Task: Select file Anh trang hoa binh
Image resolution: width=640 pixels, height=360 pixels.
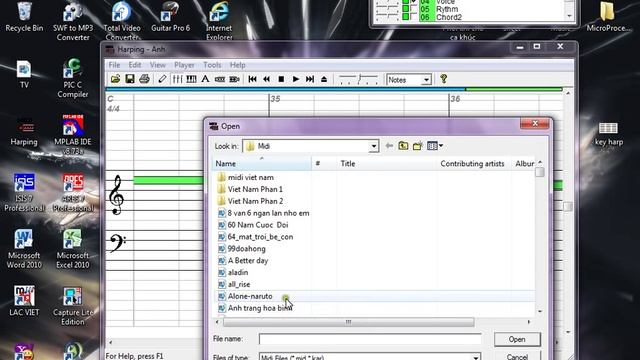Action: pos(260,308)
